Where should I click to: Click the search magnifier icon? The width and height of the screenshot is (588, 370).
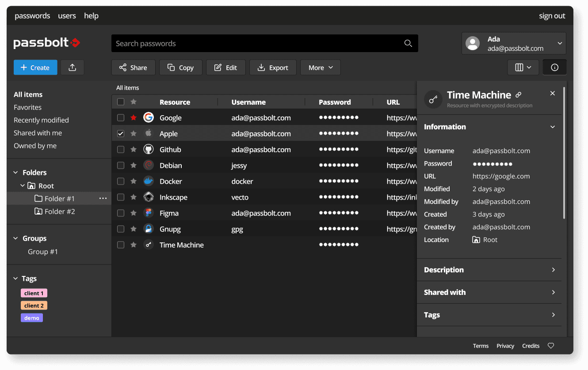(x=408, y=43)
